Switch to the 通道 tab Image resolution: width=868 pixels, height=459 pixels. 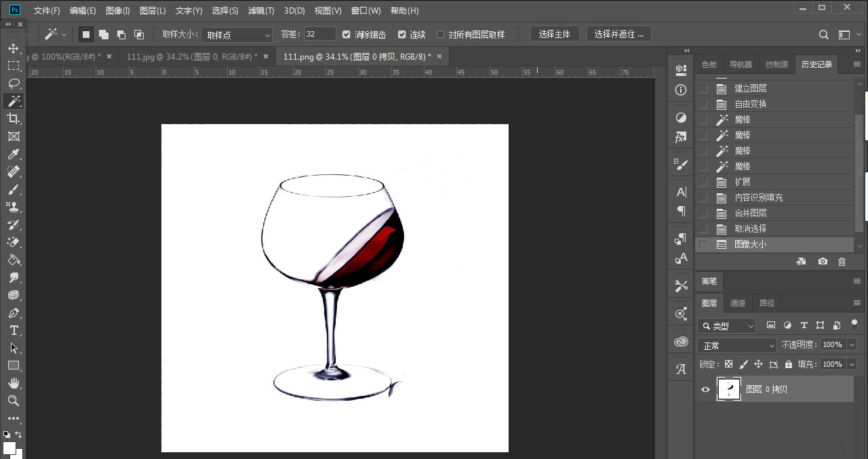(x=738, y=303)
